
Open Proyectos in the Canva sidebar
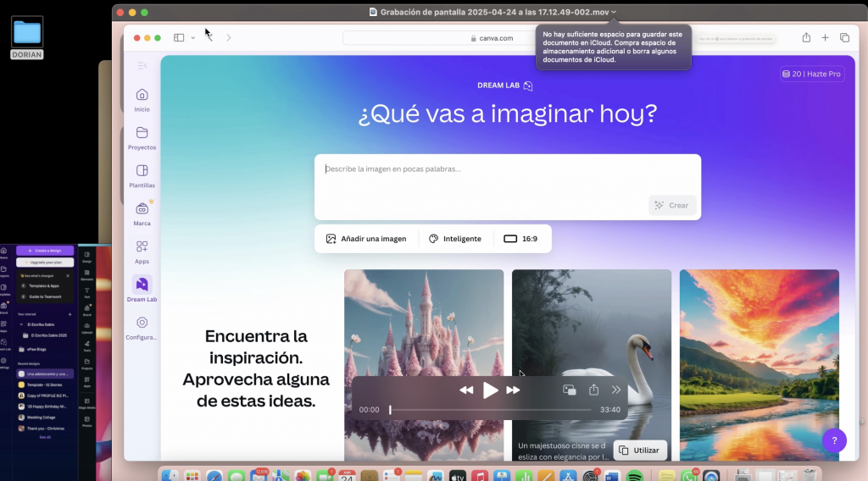[x=142, y=137]
